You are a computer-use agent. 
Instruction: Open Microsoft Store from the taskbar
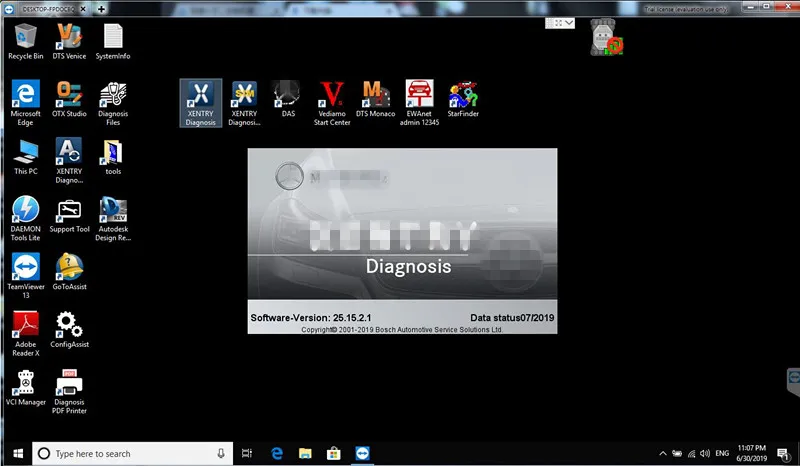tap(334, 453)
